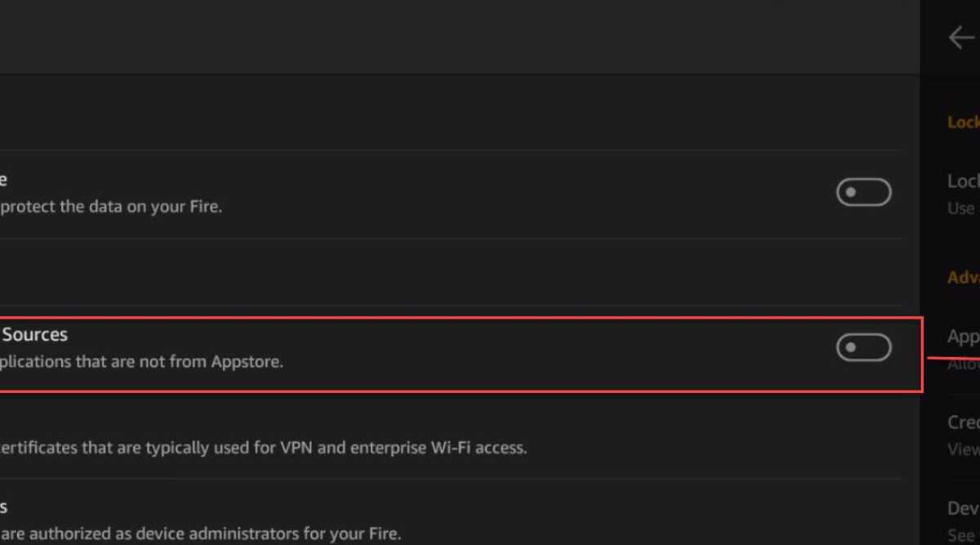Viewport: 980px width, 545px height.
Task: Open the 'Cre' entry in right panel
Action: pos(964,422)
